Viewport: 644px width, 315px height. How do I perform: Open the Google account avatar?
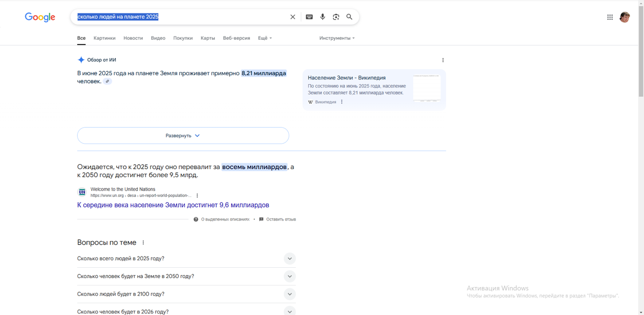tap(625, 17)
